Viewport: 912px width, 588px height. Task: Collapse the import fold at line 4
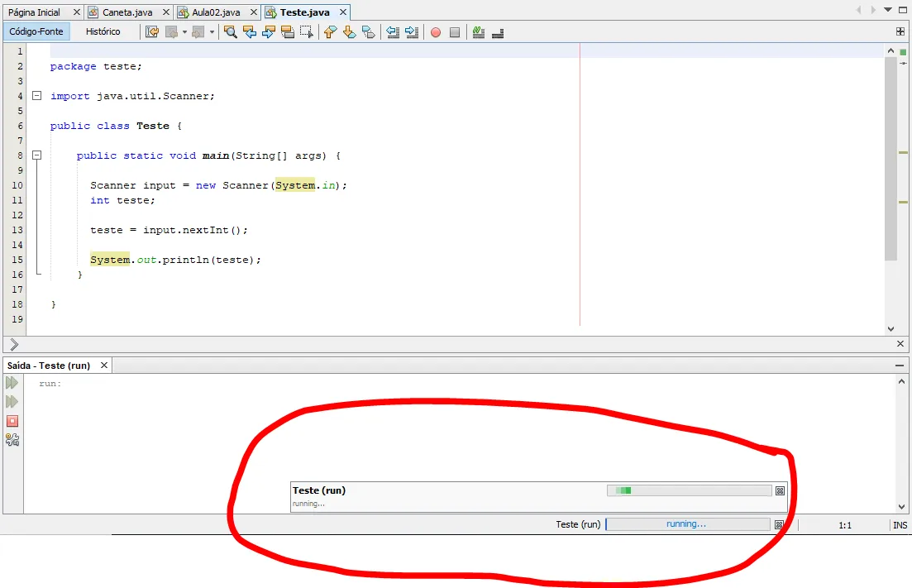[36, 95]
